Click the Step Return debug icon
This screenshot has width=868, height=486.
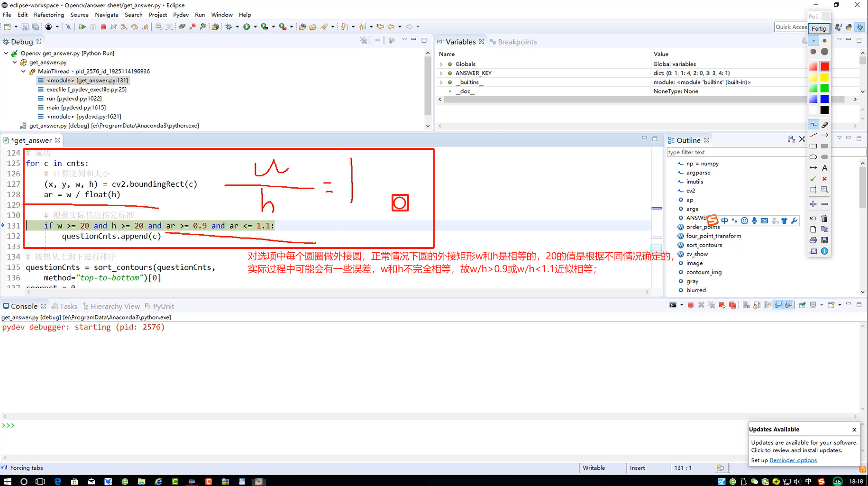(145, 27)
